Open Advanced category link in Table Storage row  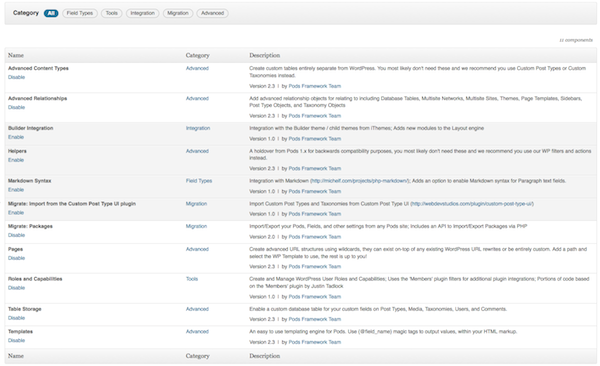(x=197, y=309)
